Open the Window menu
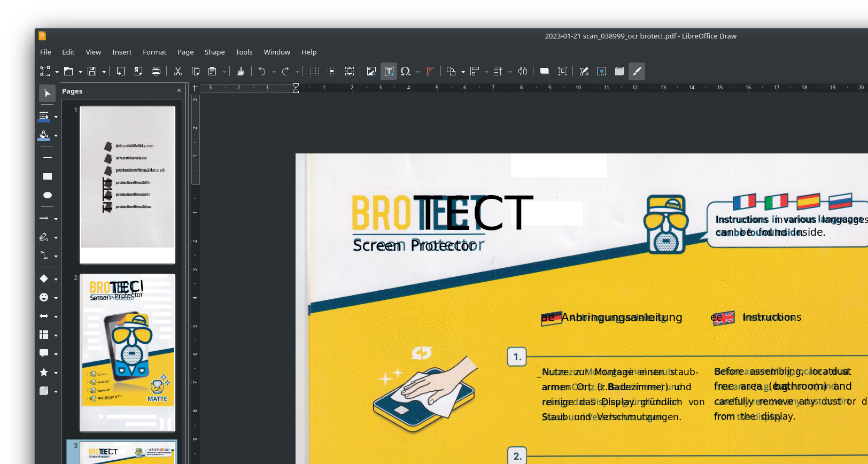Image resolution: width=868 pixels, height=464 pixels. [x=277, y=52]
